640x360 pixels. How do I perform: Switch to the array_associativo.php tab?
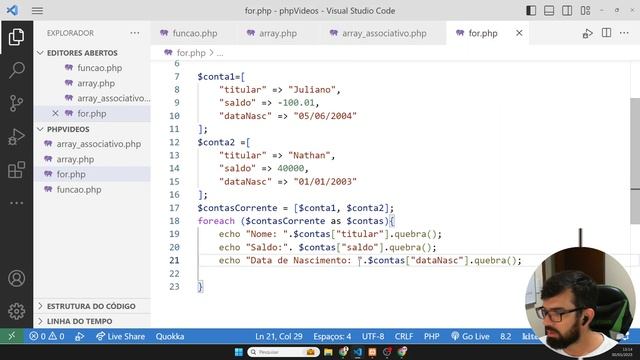(378, 33)
